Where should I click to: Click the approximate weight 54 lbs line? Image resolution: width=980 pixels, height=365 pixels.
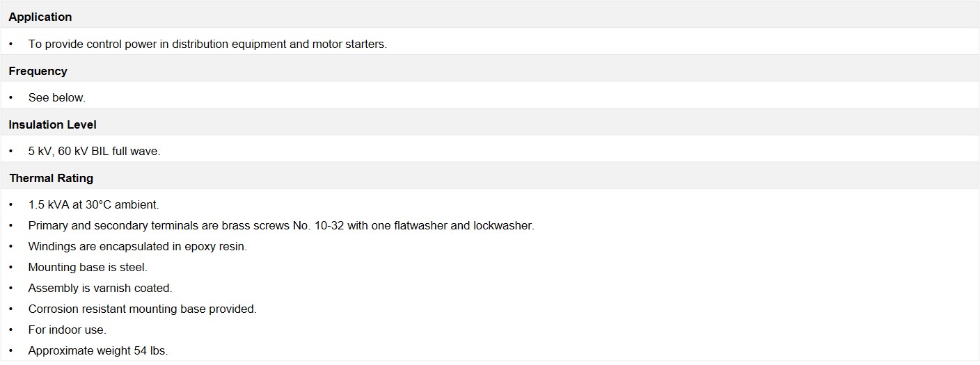pos(98,350)
